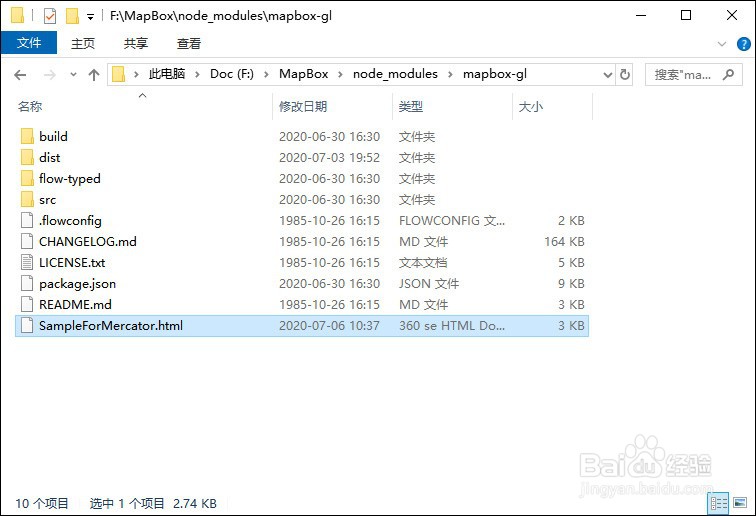The image size is (756, 516).
Task: Click 此电脑 in the breadcrumb path
Action: point(167,74)
